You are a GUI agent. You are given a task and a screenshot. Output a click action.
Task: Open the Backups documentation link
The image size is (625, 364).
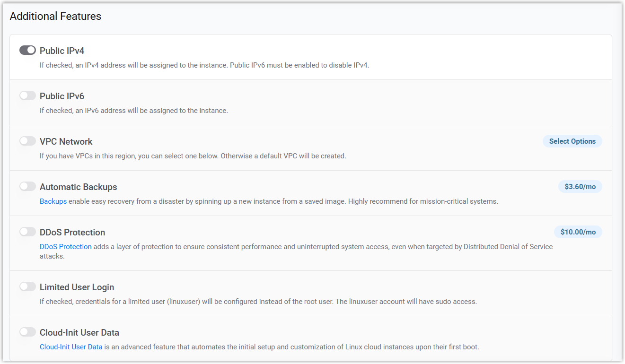(53, 201)
